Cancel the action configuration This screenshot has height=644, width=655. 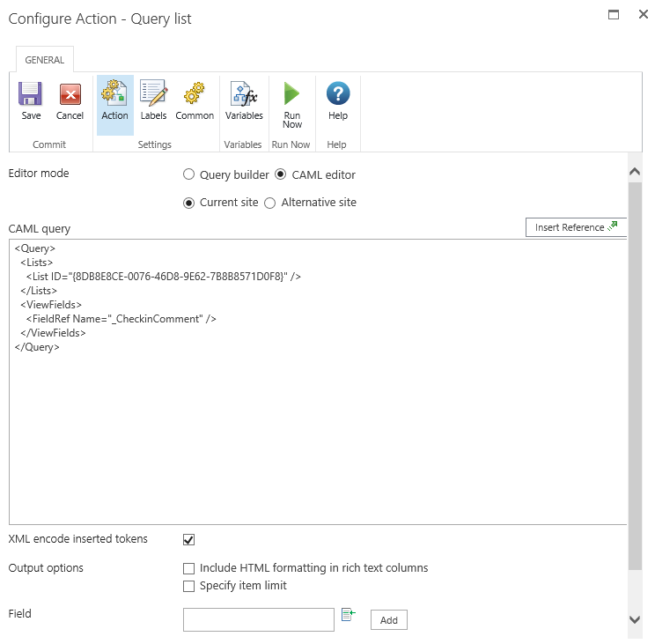pyautogui.click(x=70, y=100)
